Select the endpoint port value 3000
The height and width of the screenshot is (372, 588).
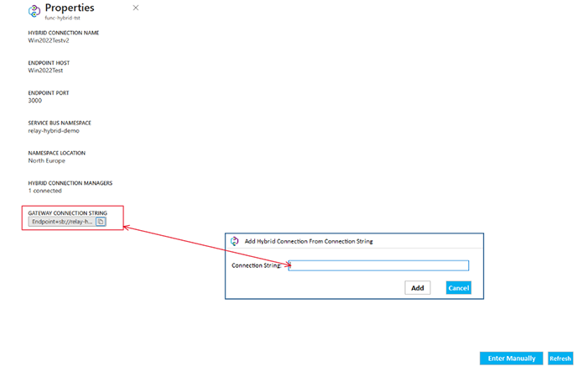(35, 101)
